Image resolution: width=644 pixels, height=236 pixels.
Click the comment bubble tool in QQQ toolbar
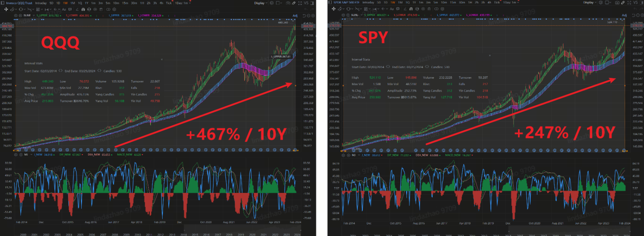pos(70,9)
